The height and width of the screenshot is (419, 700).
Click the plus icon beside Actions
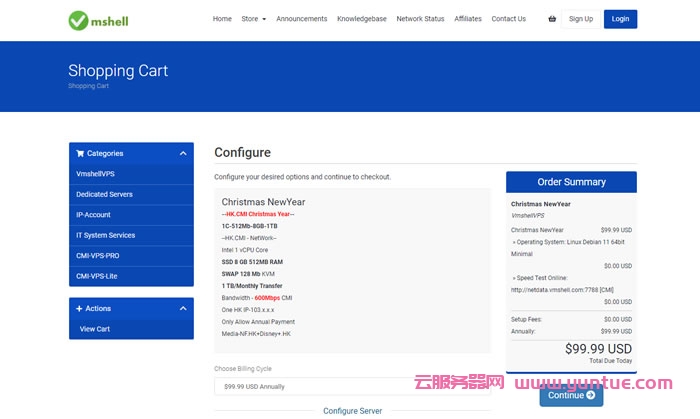(x=79, y=309)
